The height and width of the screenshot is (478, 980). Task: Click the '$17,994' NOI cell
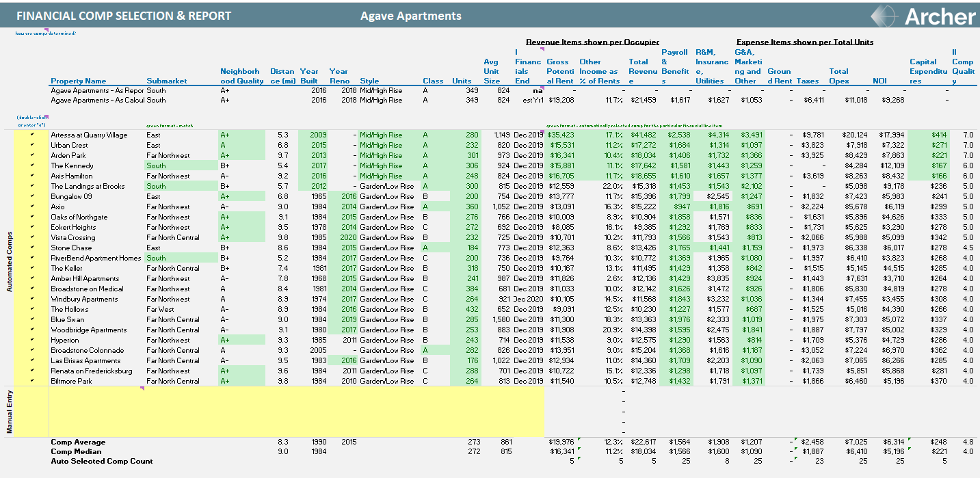(892, 135)
